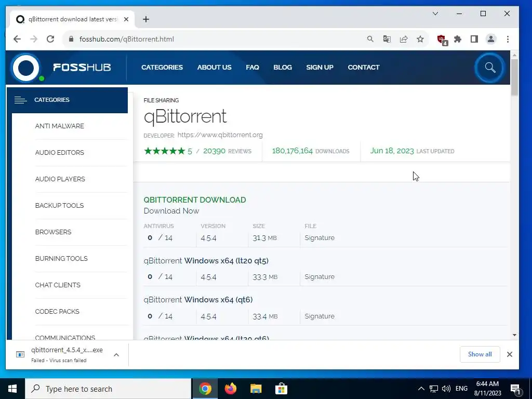Click the sidebar categories hamburger icon
This screenshot has width=532, height=399.
(20, 100)
